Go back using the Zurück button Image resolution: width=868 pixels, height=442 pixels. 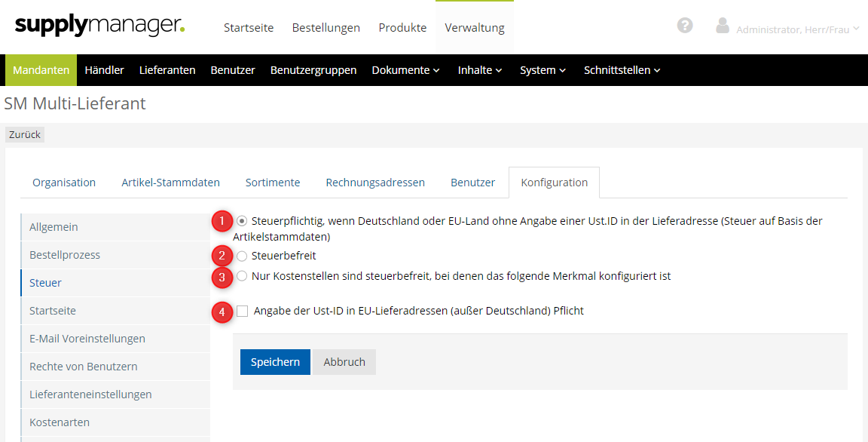(x=25, y=134)
